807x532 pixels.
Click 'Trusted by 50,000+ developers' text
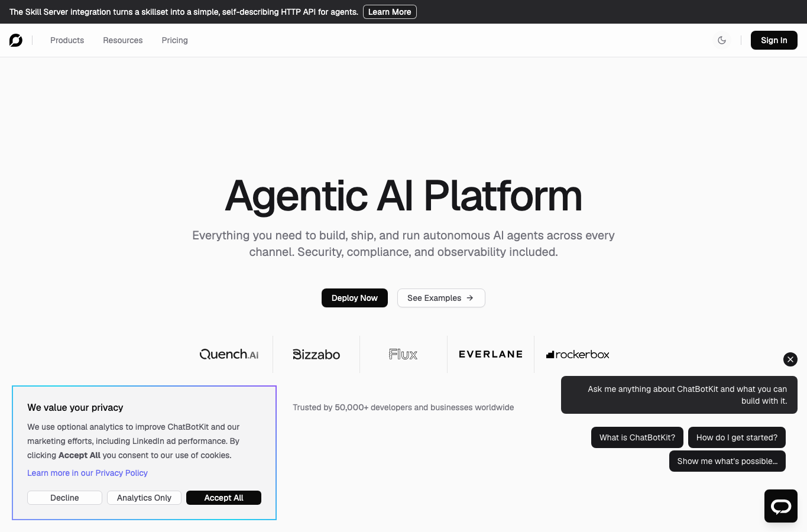[403, 407]
